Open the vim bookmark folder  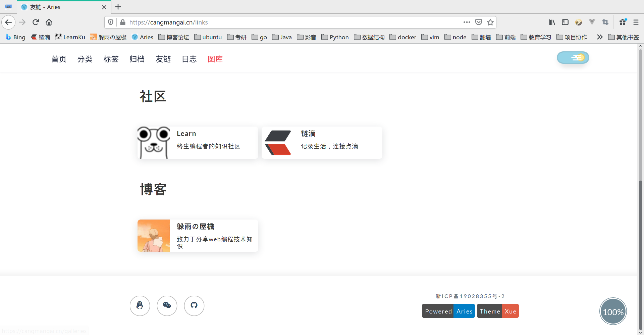pyautogui.click(x=430, y=37)
